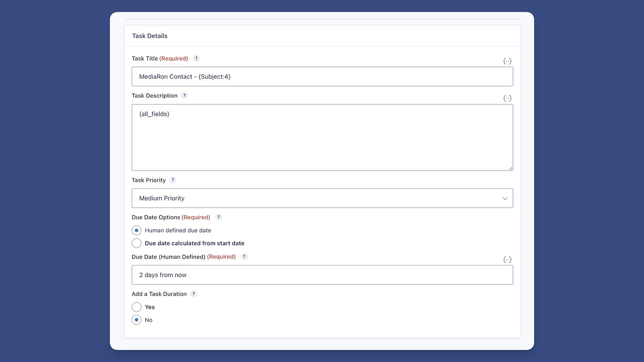Screen dimensions: 644x362
Task: Show help tooltip for Add a Task Duration
Action: coord(194,294)
